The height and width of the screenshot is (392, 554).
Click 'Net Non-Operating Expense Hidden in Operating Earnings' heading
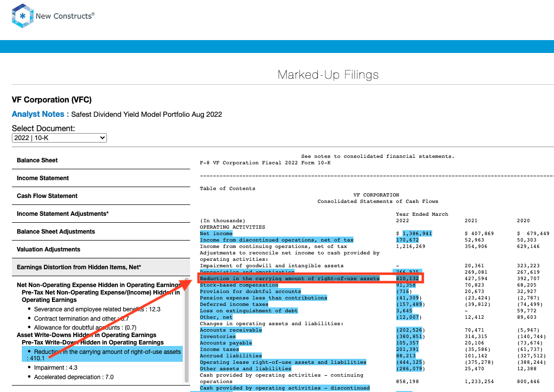99,285
